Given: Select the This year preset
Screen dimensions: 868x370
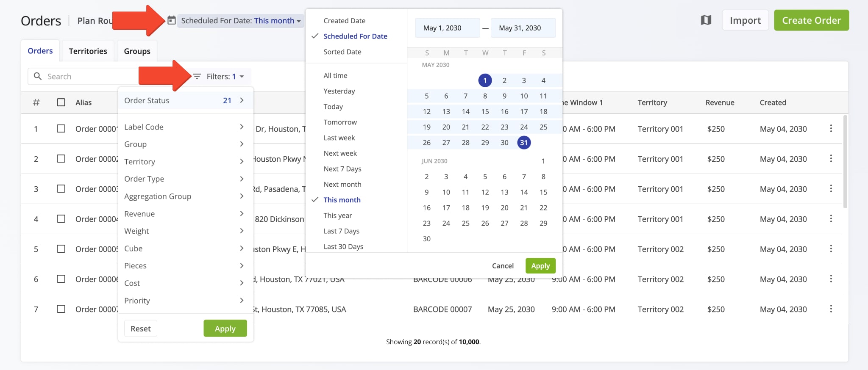Looking at the screenshot, I should coord(338,215).
